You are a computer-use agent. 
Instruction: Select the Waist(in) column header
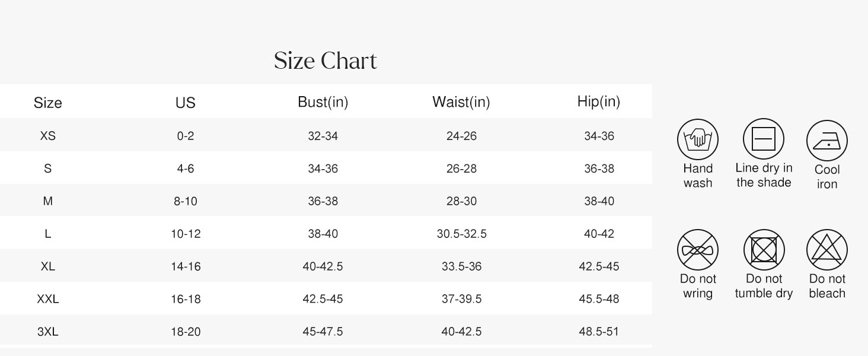tap(461, 102)
